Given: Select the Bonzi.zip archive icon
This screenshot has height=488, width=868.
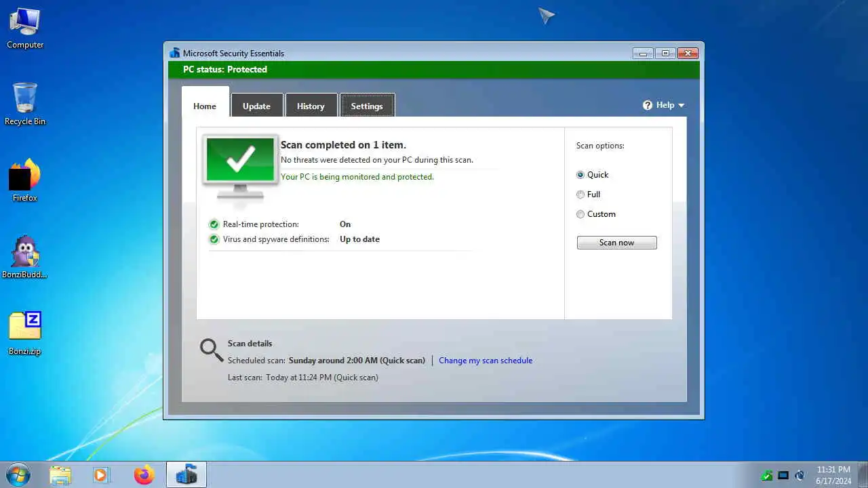Looking at the screenshot, I should (x=25, y=333).
